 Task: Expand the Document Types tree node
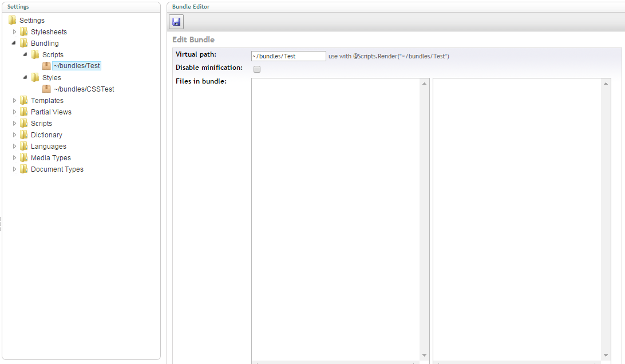15,169
